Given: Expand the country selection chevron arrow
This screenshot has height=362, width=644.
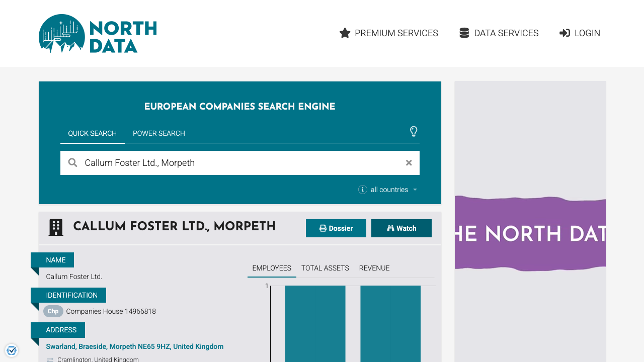Looking at the screenshot, I should [415, 190].
